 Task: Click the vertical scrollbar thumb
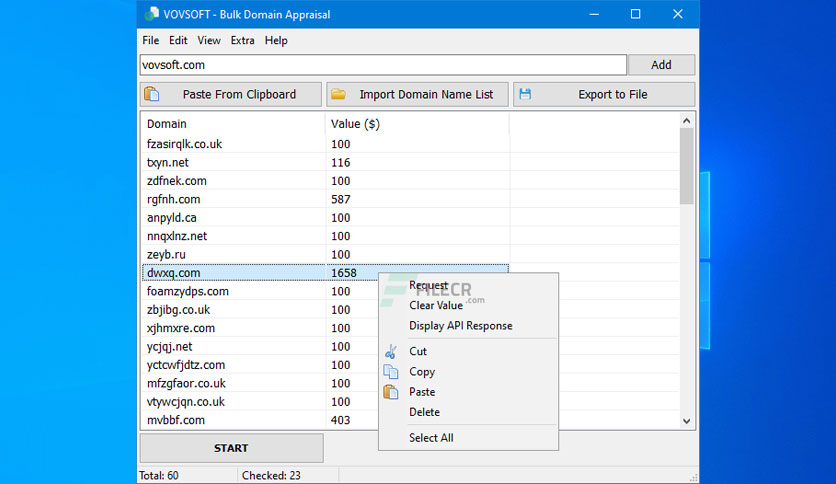pos(687,166)
